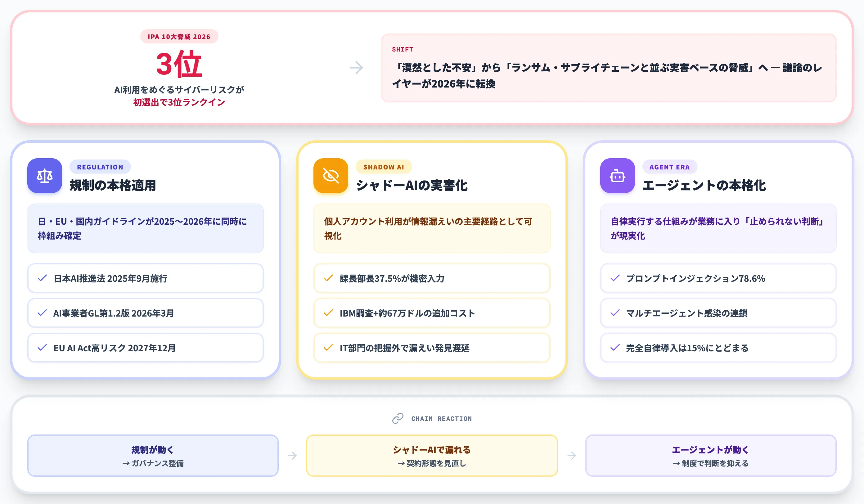Click the checkmark beside 日本AI推進法 2025年9月施行
This screenshot has width=864, height=504.
tap(42, 278)
